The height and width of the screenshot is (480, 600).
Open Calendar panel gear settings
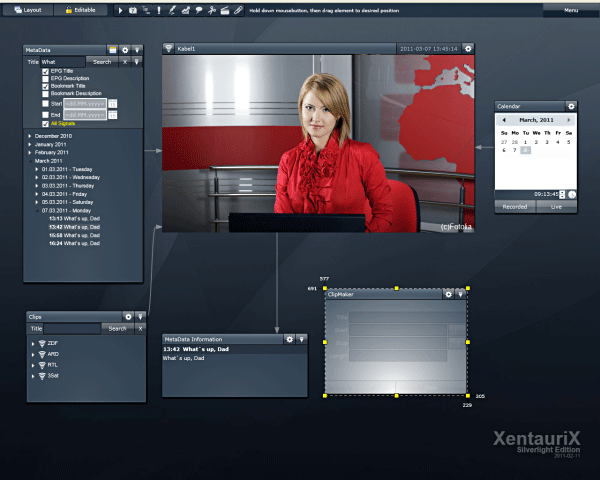pyautogui.click(x=571, y=106)
